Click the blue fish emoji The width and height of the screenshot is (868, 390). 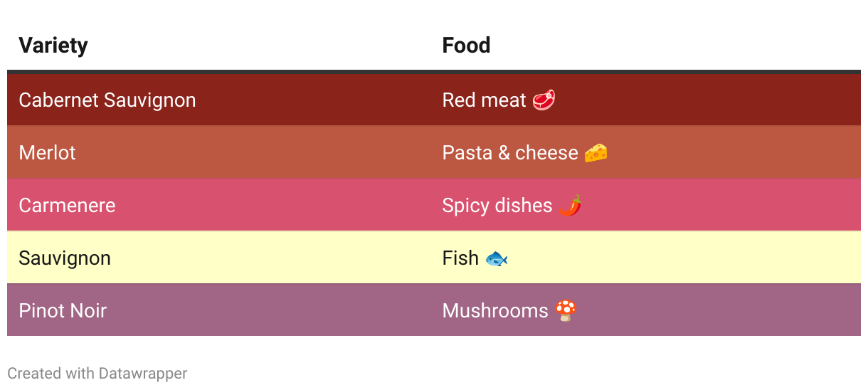496,258
